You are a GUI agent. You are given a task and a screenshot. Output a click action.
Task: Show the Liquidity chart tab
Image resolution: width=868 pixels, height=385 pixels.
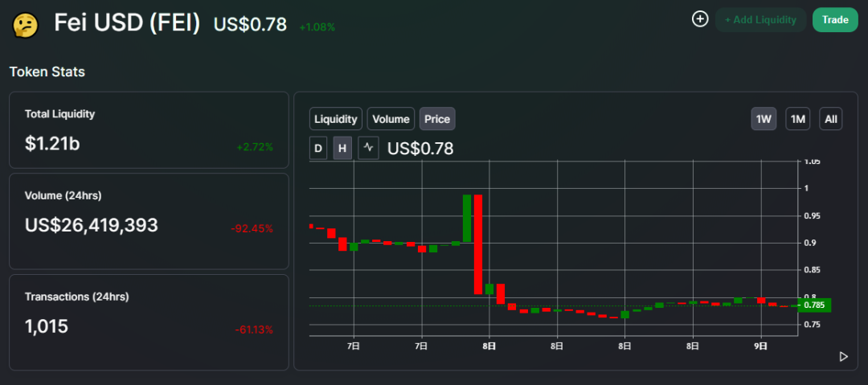point(336,119)
